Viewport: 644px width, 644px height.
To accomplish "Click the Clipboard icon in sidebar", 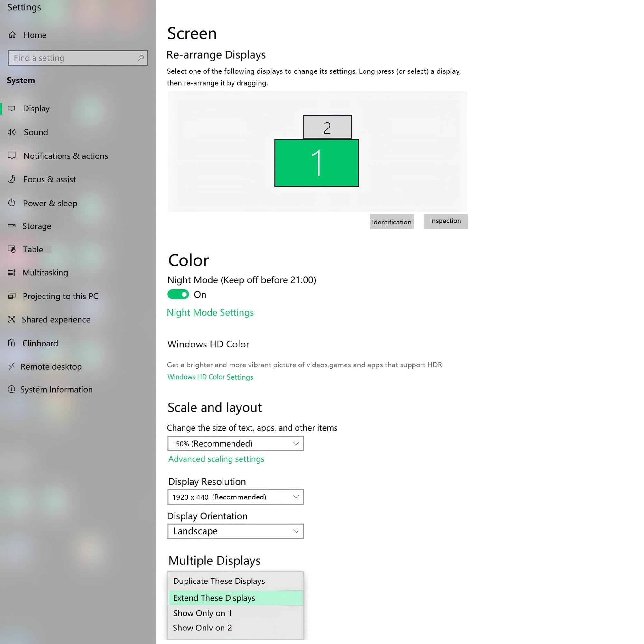I will point(12,343).
